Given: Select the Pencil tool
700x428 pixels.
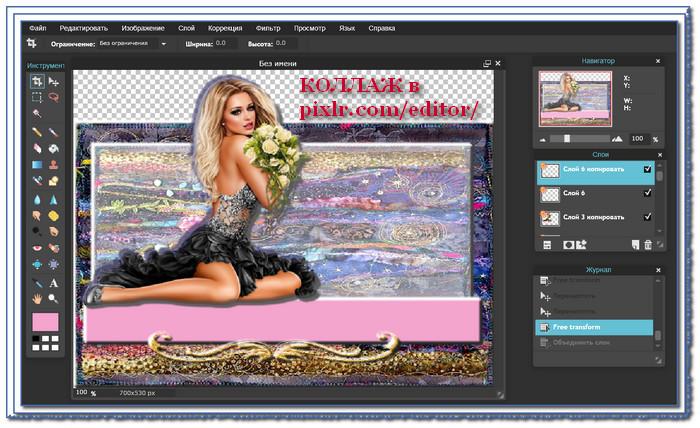Looking at the screenshot, I should point(37,132).
